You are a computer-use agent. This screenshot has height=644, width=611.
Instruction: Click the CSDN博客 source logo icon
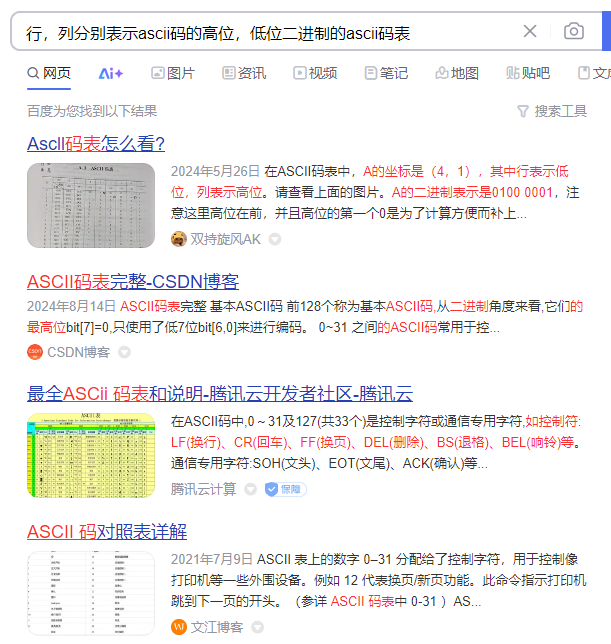pyautogui.click(x=35, y=352)
